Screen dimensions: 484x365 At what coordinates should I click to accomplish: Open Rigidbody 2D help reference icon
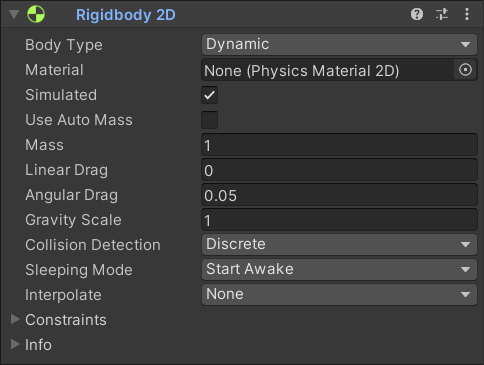(417, 14)
